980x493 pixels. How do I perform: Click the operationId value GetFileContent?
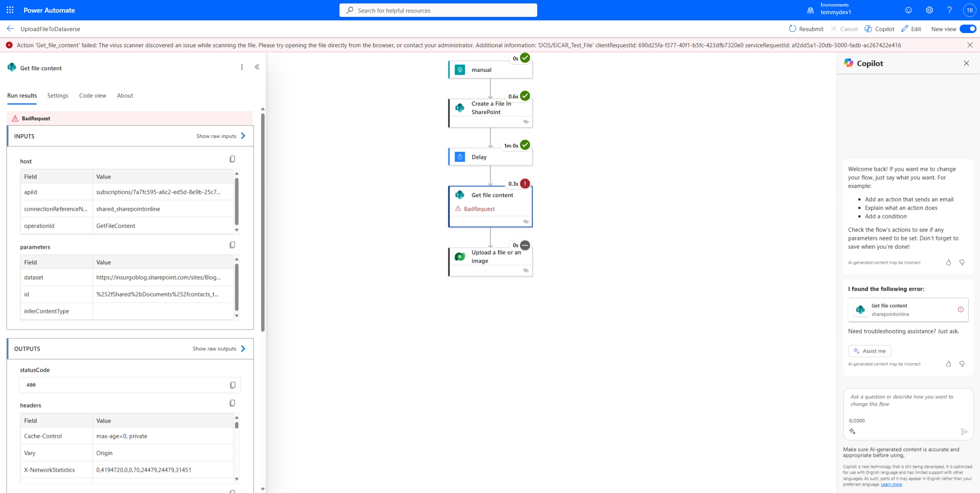tap(115, 226)
